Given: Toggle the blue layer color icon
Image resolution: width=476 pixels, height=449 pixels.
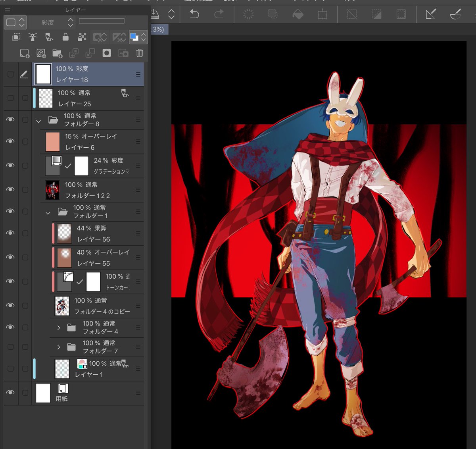Looking at the screenshot, I should (x=134, y=37).
